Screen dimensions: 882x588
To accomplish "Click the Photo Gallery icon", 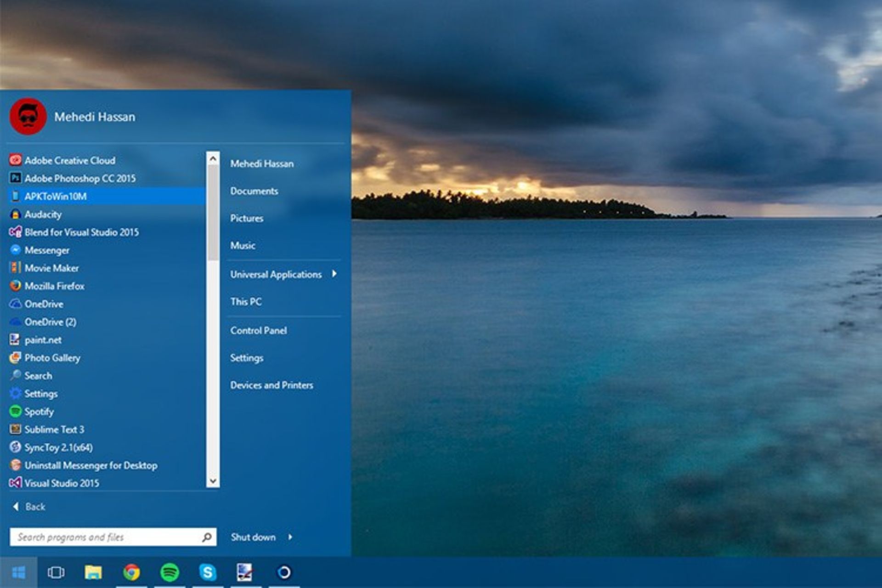I will click(16, 357).
